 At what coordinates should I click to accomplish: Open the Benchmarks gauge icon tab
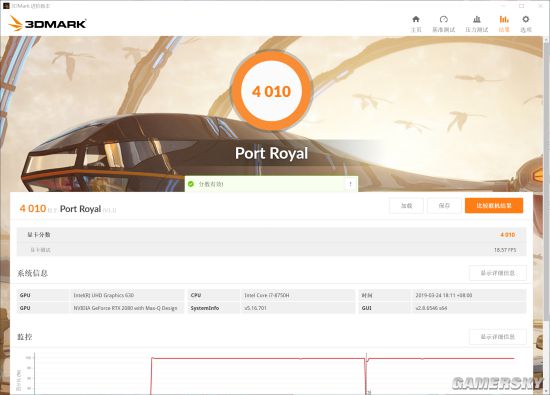click(444, 19)
